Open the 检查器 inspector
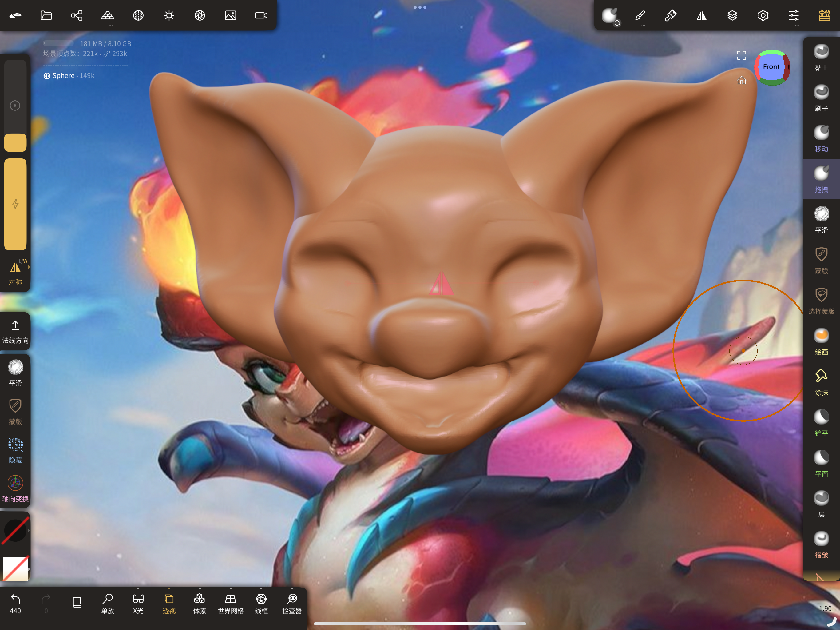Screen dimensions: 840x630 (292, 604)
